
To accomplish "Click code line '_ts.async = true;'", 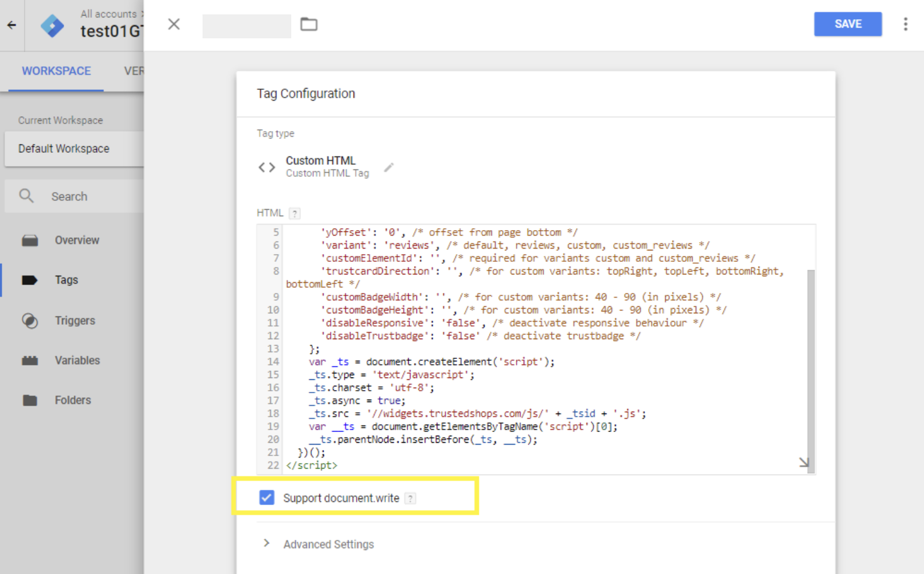I will (x=357, y=400).
